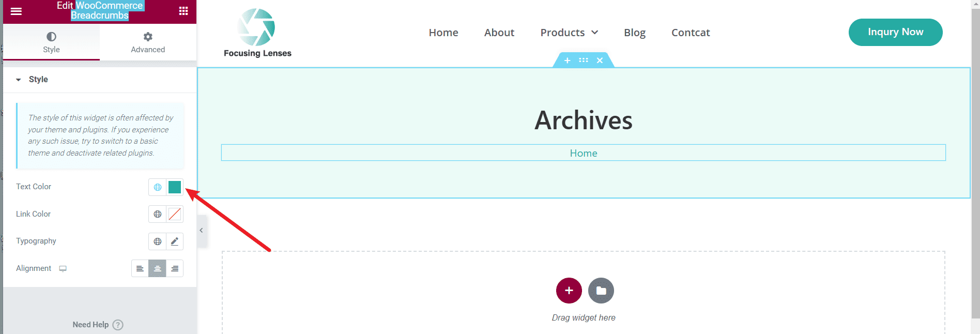Open the widgets grid panel
This screenshot has height=334, width=980.
[183, 11]
